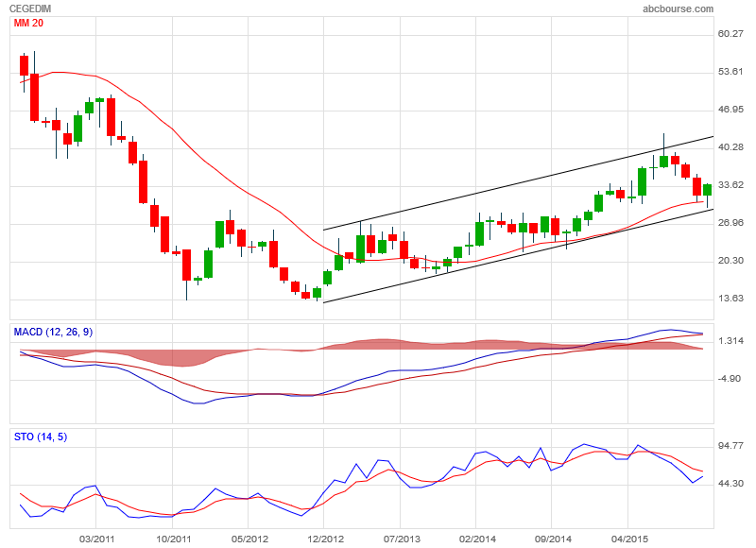Click the 02/2014 date label
This screenshot has width=756, height=548.
[x=477, y=539]
